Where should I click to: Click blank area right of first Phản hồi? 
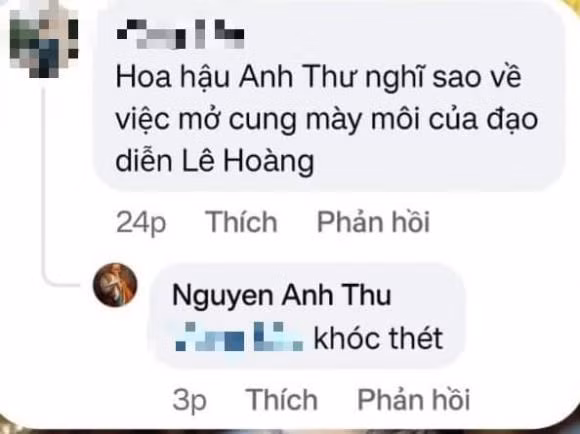496,222
